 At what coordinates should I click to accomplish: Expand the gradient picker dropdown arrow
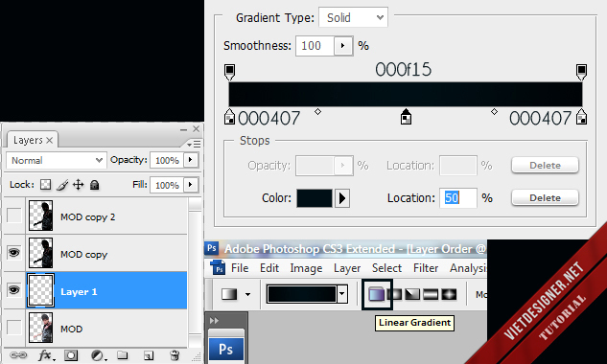tap(341, 294)
